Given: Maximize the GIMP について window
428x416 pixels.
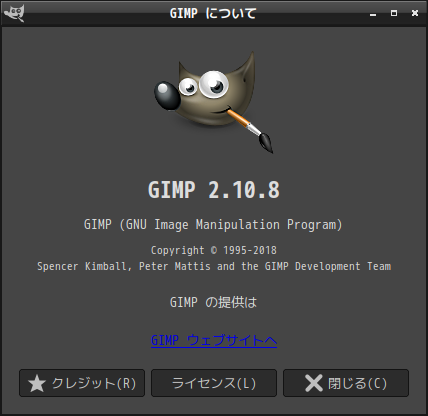Looking at the screenshot, I should [x=394, y=13].
